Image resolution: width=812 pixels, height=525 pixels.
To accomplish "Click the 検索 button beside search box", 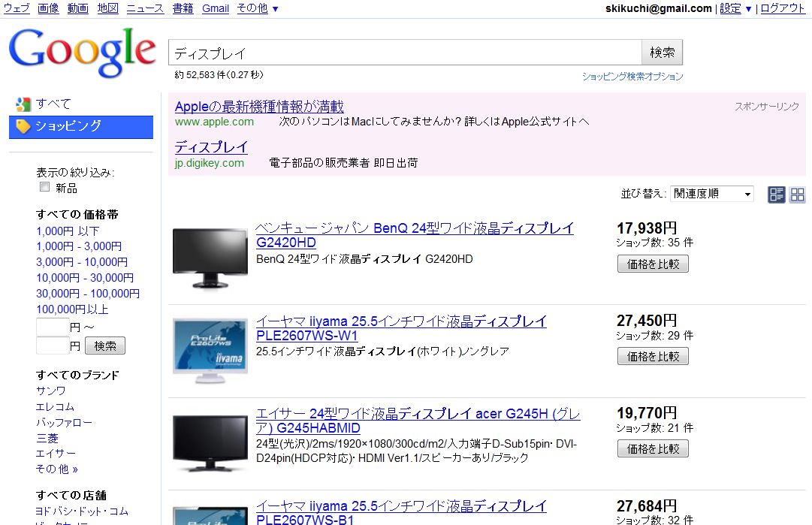I will point(663,53).
